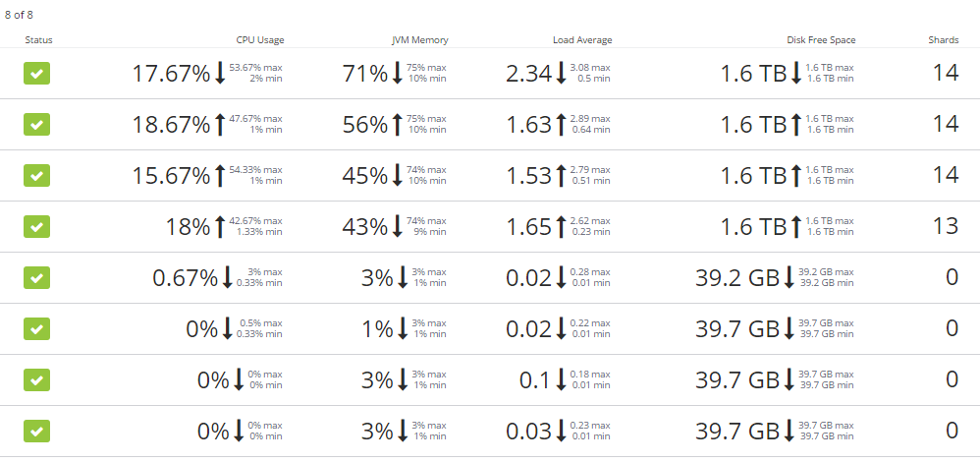Click the up arrow next to 1.65 load average
The width and height of the screenshot is (980, 463).
pyautogui.click(x=561, y=227)
